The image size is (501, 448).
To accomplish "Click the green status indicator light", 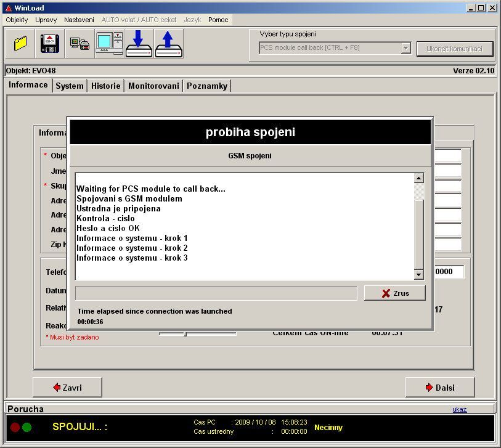I will [26, 427].
